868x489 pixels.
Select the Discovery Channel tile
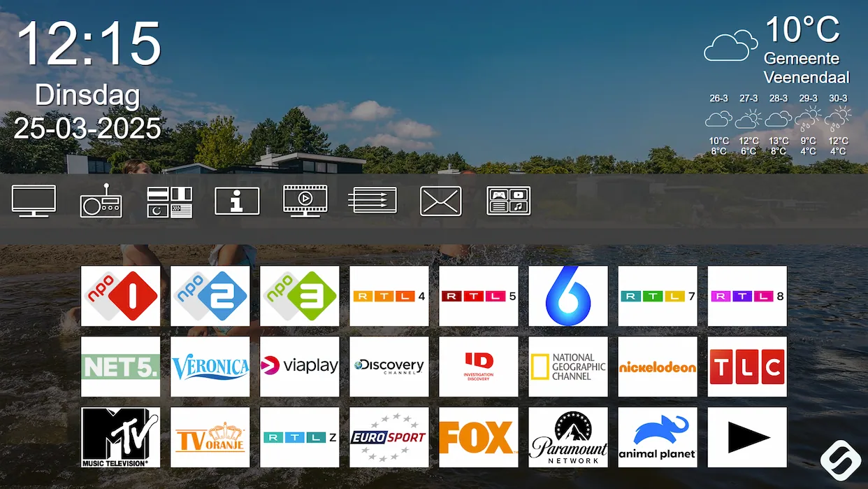click(x=389, y=367)
